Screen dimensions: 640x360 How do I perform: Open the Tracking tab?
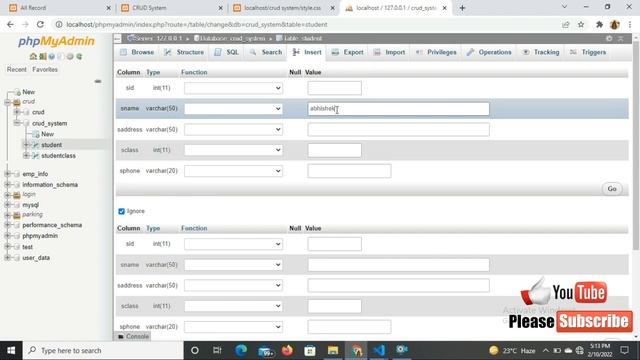tap(541, 52)
